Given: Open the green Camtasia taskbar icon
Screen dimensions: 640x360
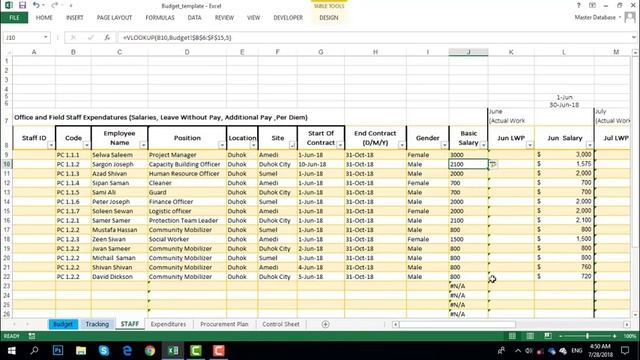Looking at the screenshot, I should (x=196, y=351).
